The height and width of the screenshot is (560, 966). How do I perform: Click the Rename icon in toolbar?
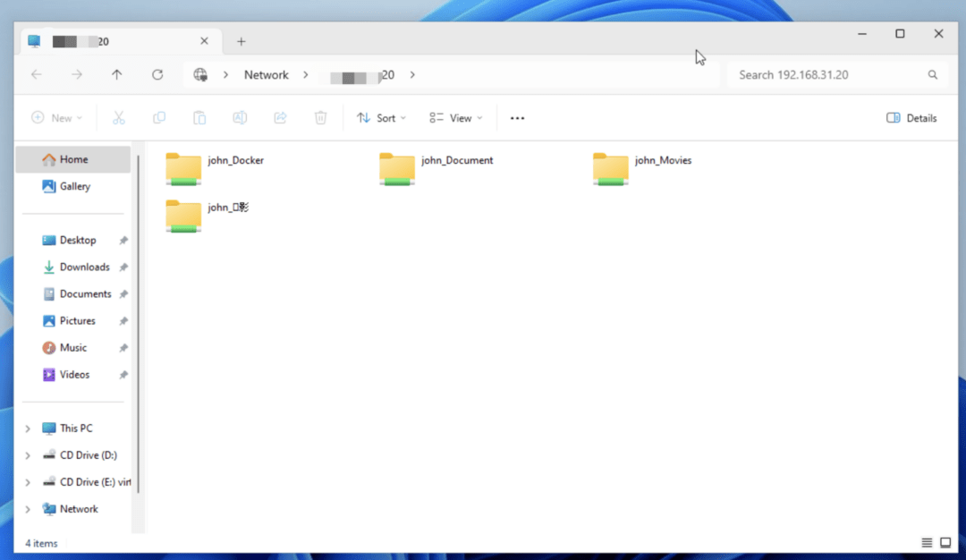point(240,118)
